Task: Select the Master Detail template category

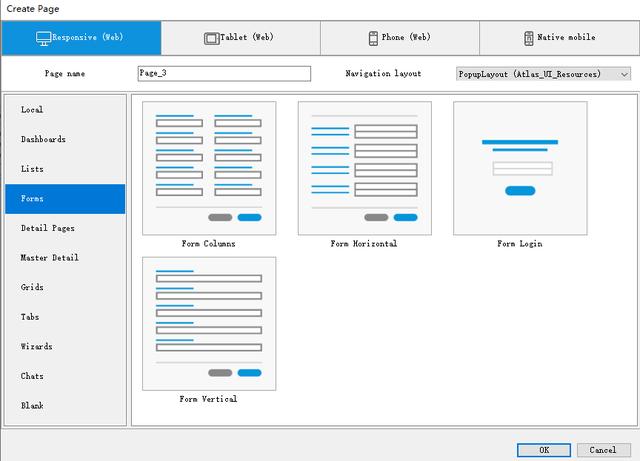Action: click(x=65, y=258)
